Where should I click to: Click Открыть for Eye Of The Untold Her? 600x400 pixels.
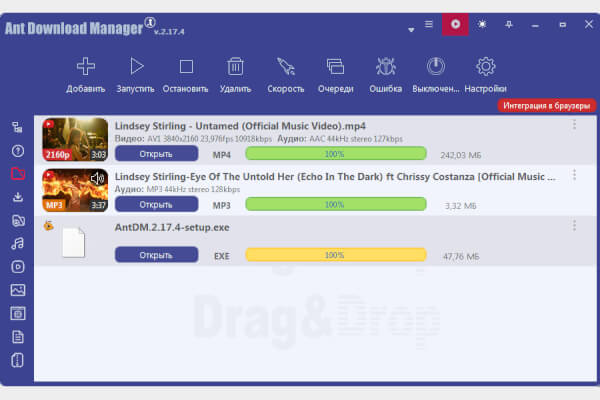click(157, 204)
